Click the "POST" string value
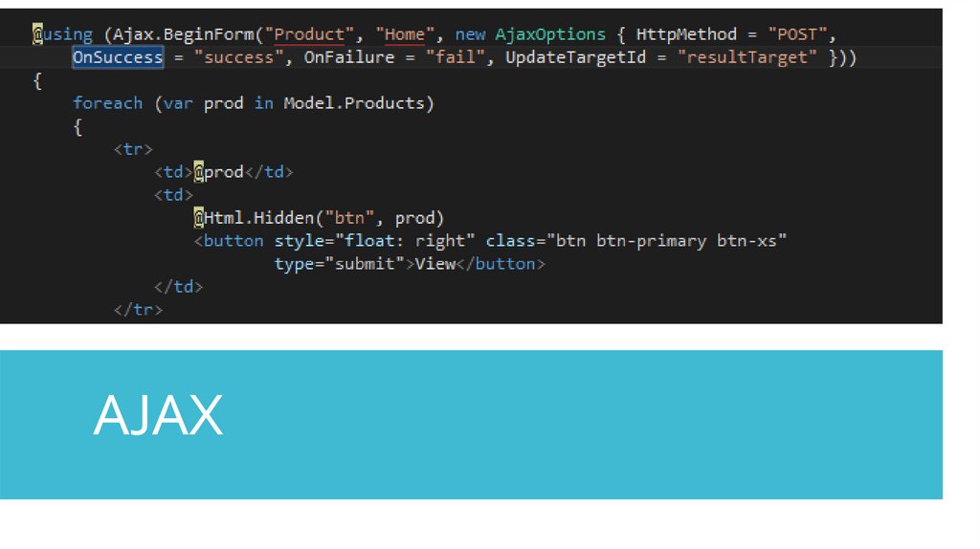Viewport: 980px width, 549px height. click(797, 34)
